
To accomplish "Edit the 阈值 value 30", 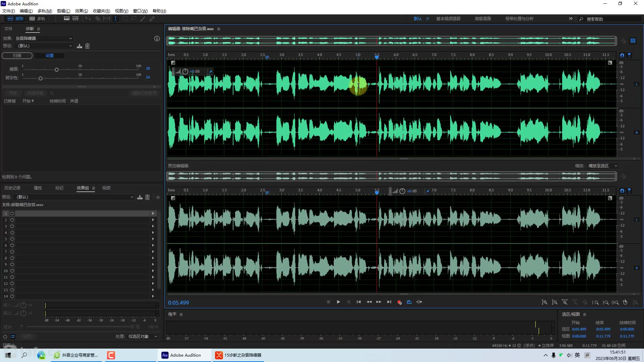I will 148,68.
